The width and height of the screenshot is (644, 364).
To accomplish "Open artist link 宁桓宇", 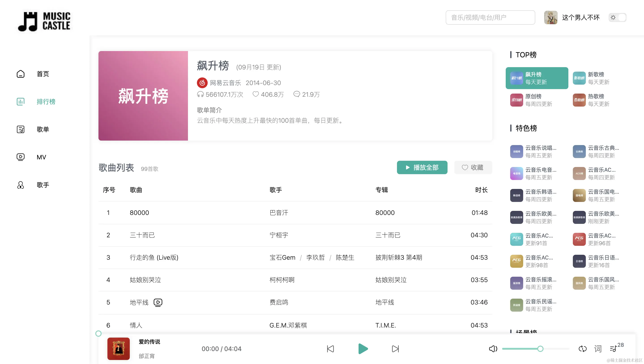I will click(x=279, y=235).
